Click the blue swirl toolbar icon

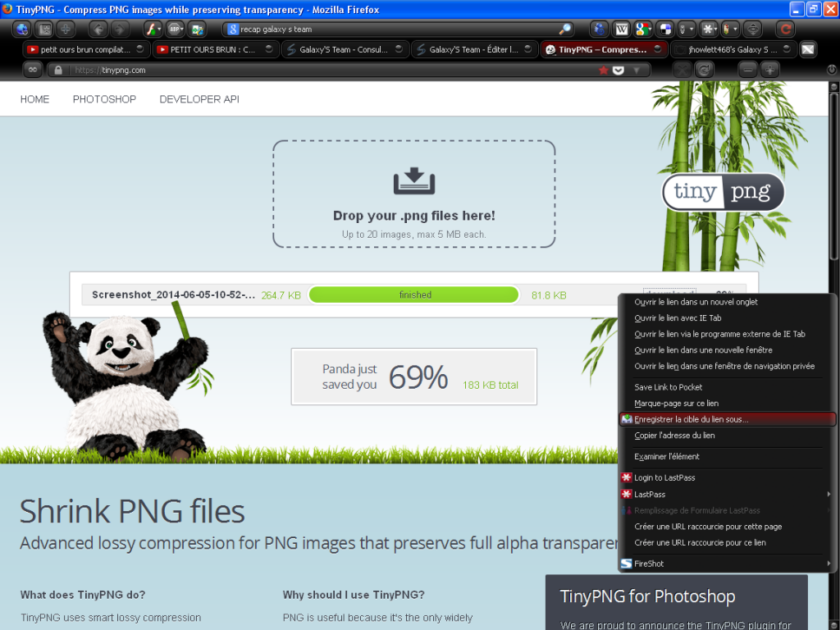(x=599, y=30)
